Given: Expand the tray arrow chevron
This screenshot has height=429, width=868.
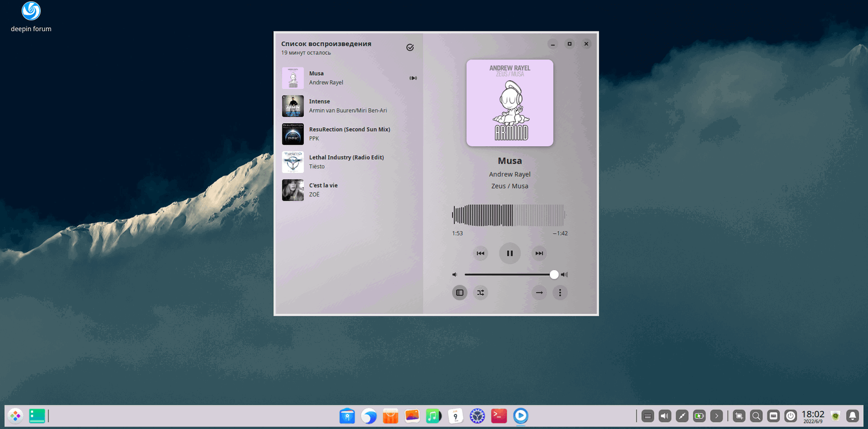Looking at the screenshot, I should point(716,416).
